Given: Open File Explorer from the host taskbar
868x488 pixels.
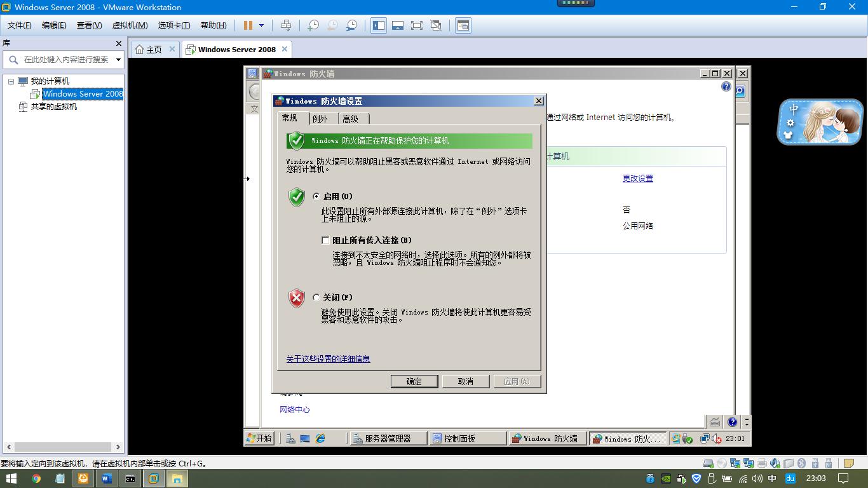Looking at the screenshot, I should [177, 478].
